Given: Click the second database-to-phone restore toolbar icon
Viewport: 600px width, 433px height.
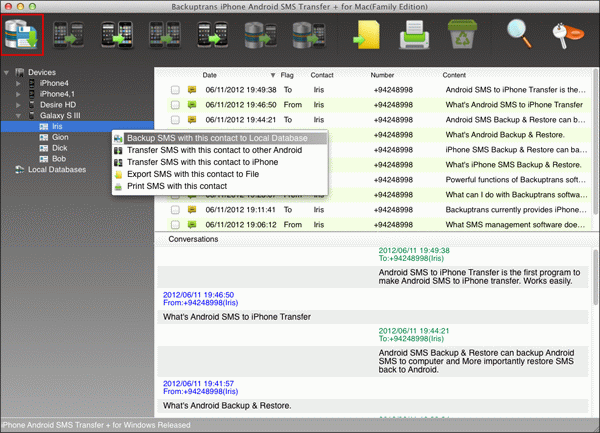Looking at the screenshot, I should [x=309, y=35].
